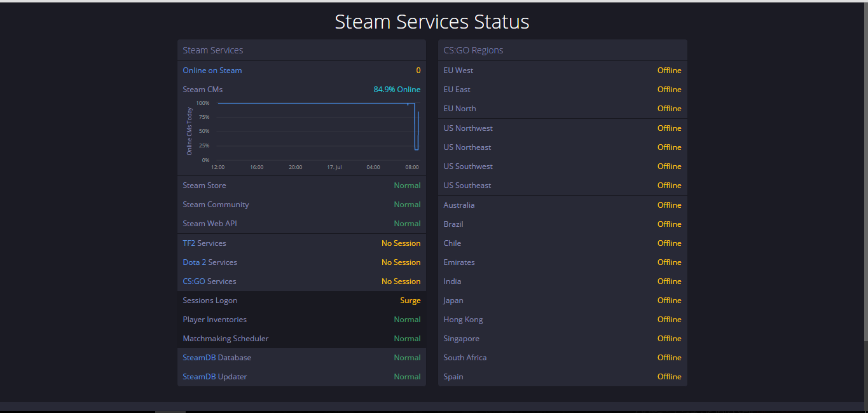
Task: Click the Steam CMs label
Action: [203, 90]
